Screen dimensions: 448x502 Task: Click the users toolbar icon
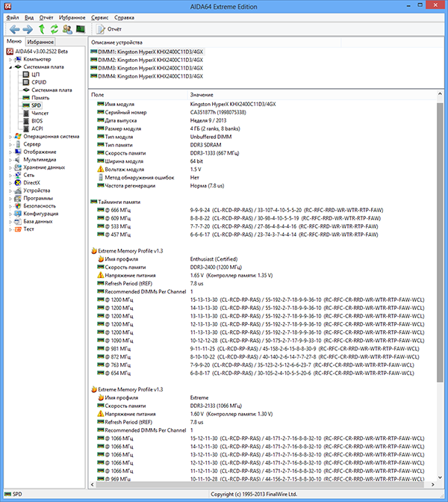tap(67, 29)
